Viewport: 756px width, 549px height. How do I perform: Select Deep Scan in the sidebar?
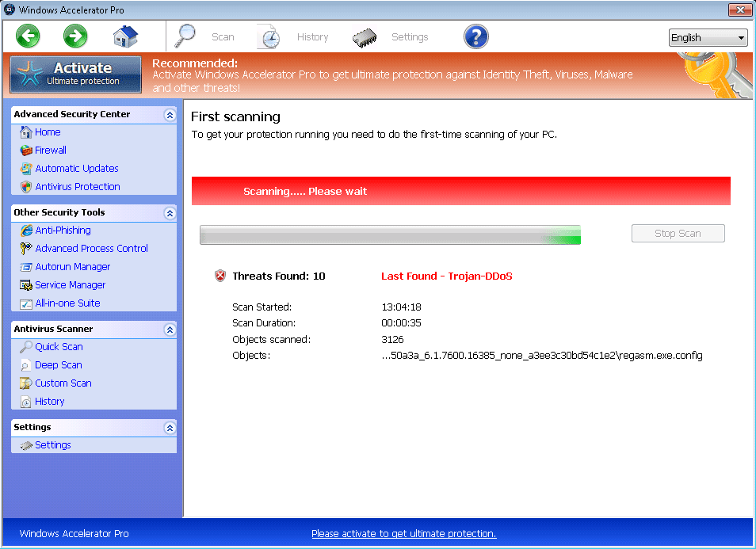tap(58, 365)
